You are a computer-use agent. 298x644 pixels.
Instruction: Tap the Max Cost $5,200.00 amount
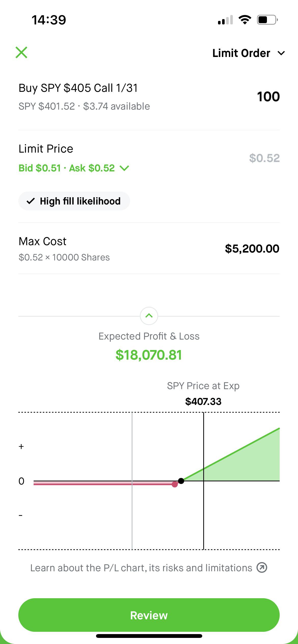click(252, 249)
